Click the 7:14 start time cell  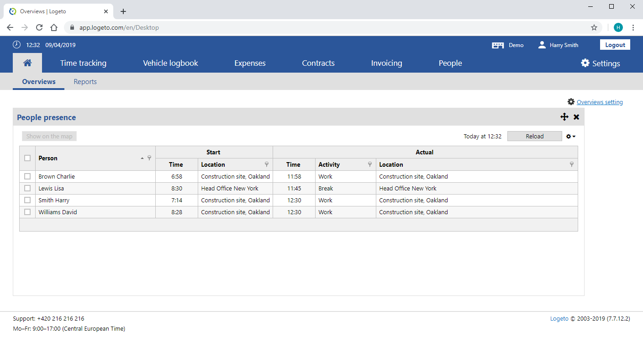pos(177,200)
